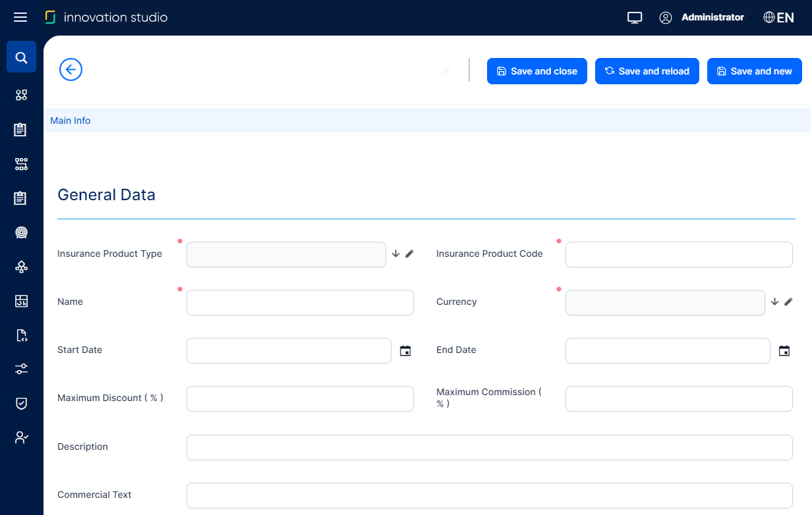Click the search icon in sidebar

tap(21, 57)
